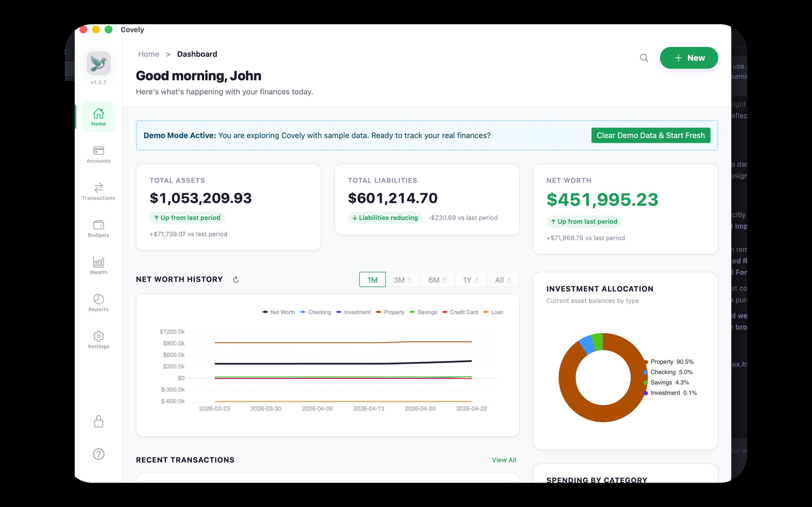Click the lock icon in the sidebar

pyautogui.click(x=98, y=421)
